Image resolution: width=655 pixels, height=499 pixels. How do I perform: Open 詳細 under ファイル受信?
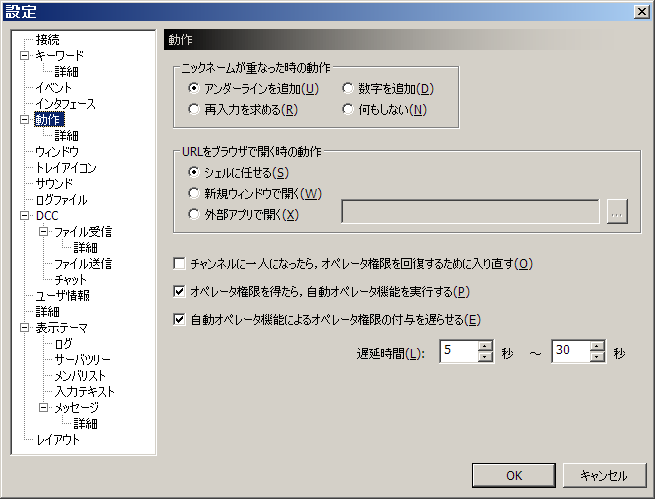click(85, 248)
